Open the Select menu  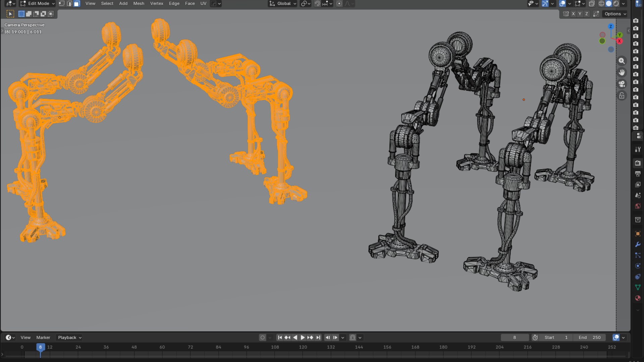coord(107,4)
